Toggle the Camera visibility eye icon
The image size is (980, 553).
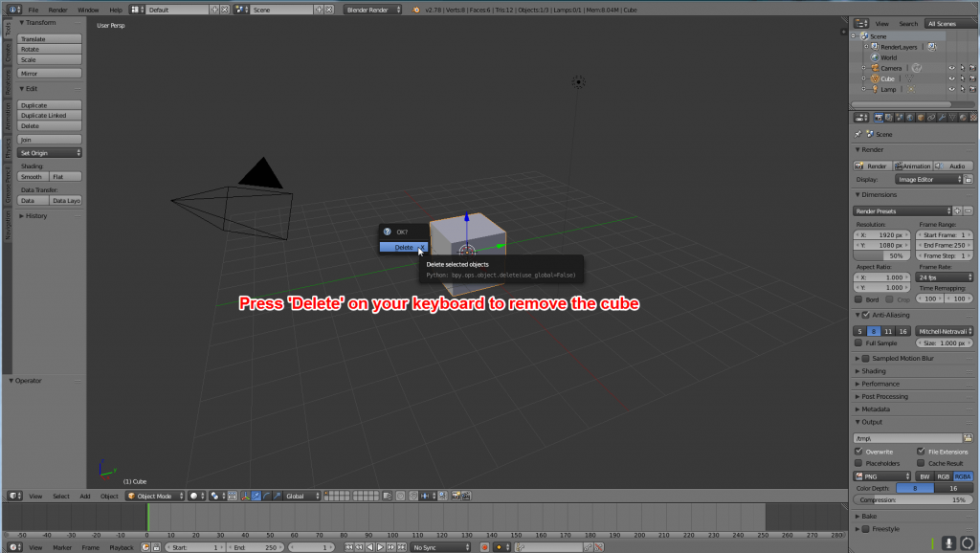click(x=951, y=68)
